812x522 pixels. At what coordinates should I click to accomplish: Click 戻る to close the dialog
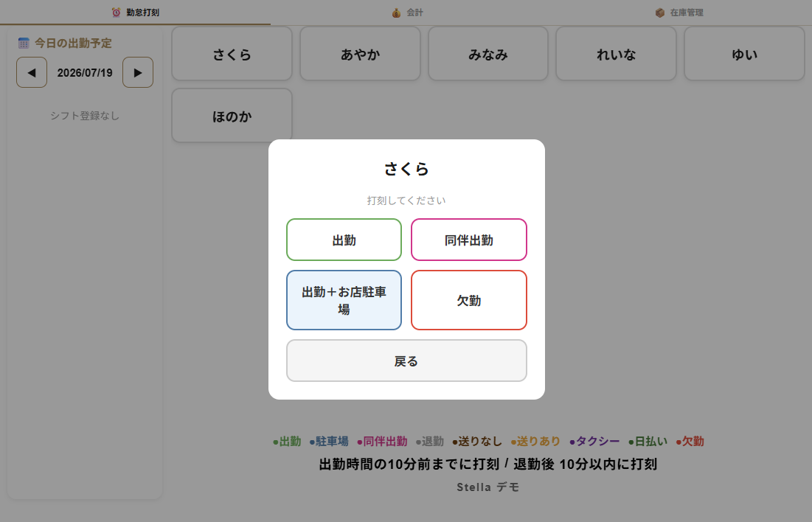[406, 361]
